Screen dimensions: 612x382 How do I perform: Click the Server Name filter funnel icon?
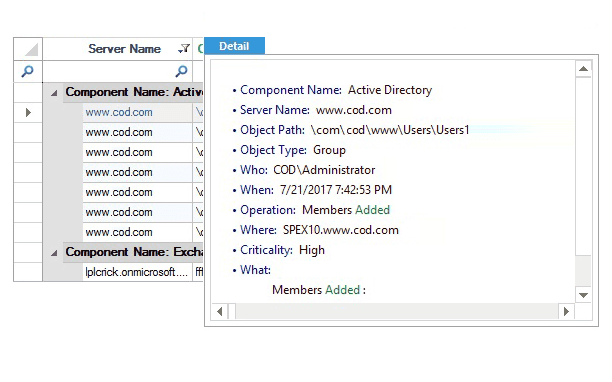coord(184,49)
